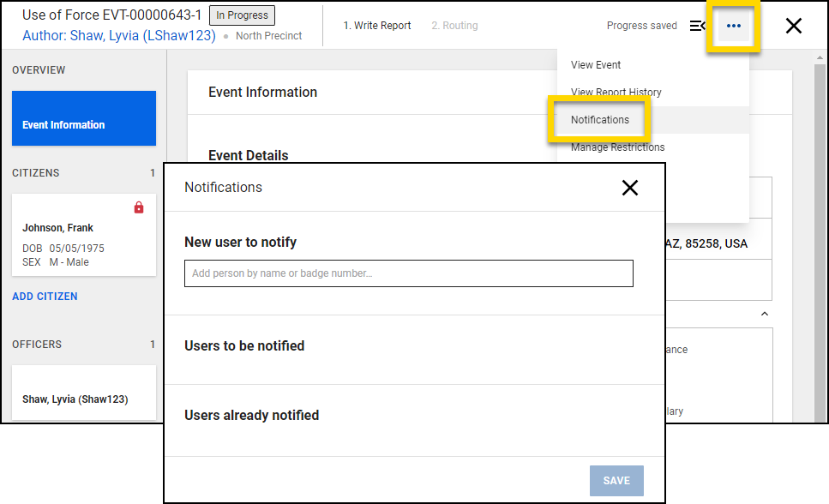Viewport: 829px width, 504px height.
Task: Click the red lock icon on Johnson's card
Action: pyautogui.click(x=139, y=207)
